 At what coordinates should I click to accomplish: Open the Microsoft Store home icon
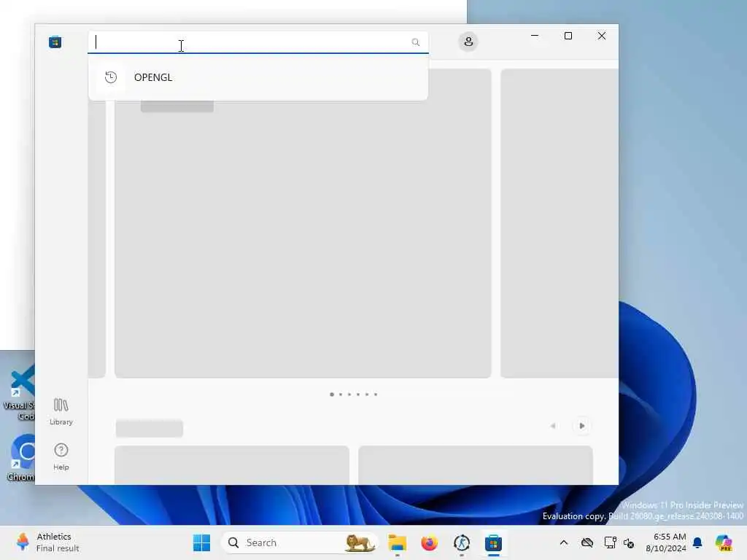point(55,42)
